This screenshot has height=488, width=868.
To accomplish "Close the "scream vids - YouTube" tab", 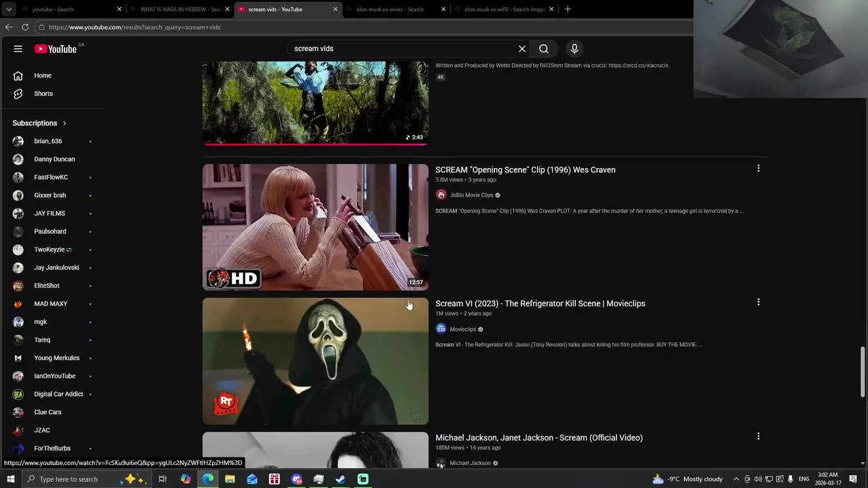I will click(335, 9).
